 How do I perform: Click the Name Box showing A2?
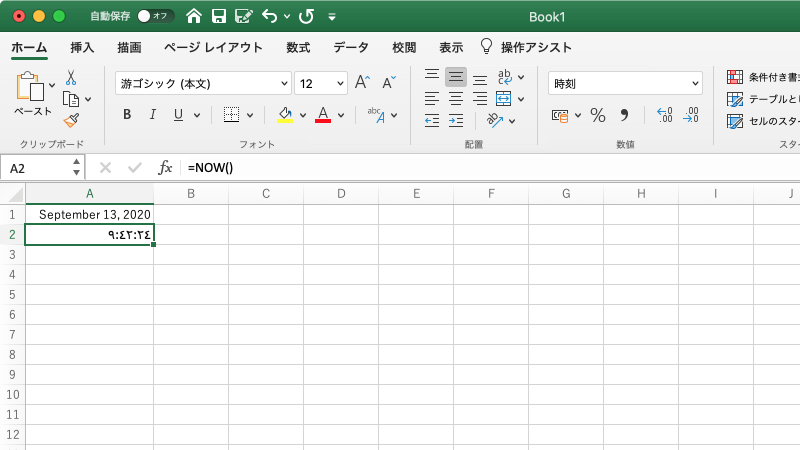tap(41, 168)
